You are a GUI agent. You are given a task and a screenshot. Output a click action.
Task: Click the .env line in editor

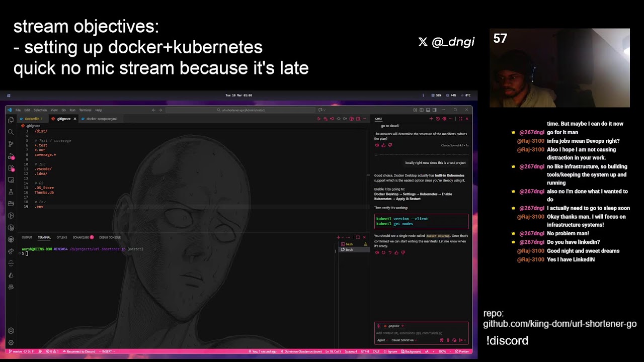click(39, 207)
